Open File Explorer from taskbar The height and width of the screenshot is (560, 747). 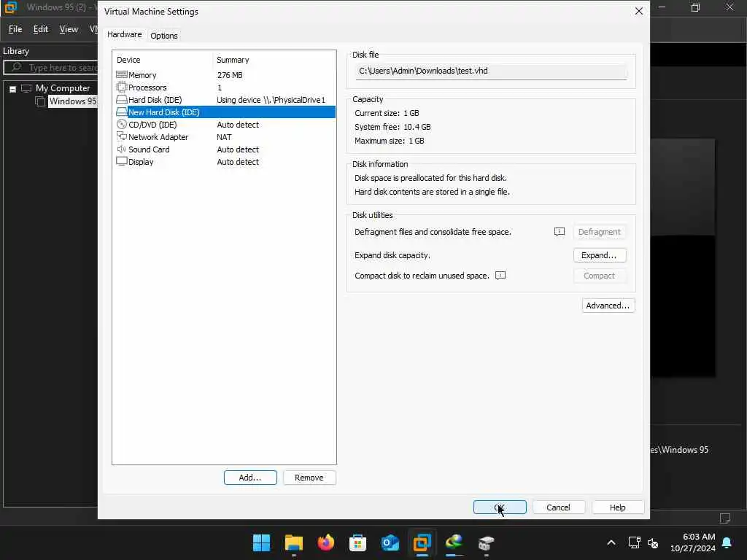293,542
